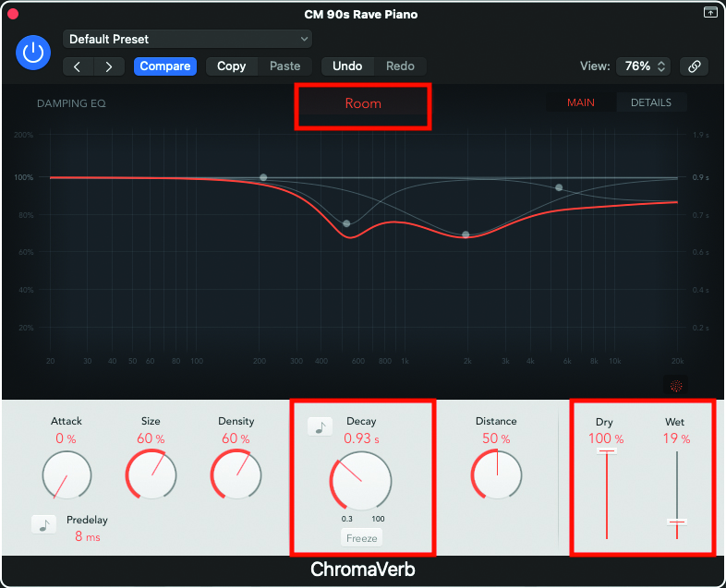
Task: Click the Wet level slider handle
Action: 677,522
